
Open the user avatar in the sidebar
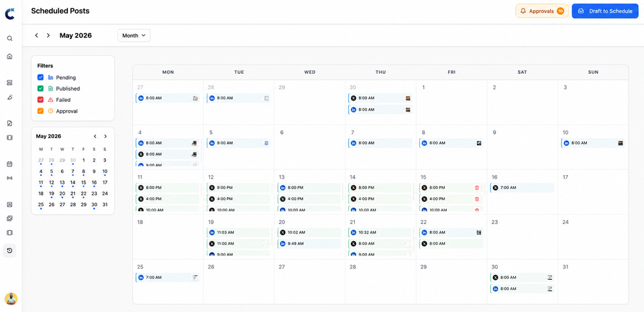coord(11,299)
